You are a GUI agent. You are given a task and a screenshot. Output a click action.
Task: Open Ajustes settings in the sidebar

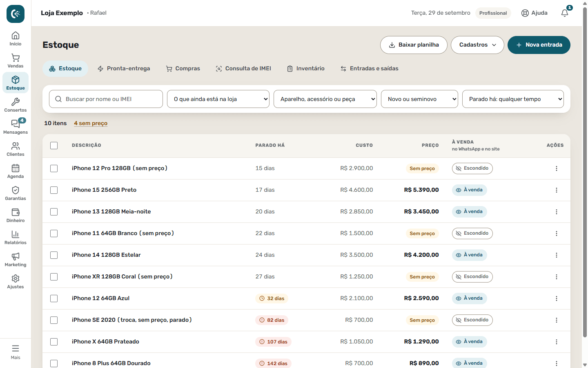(16, 282)
